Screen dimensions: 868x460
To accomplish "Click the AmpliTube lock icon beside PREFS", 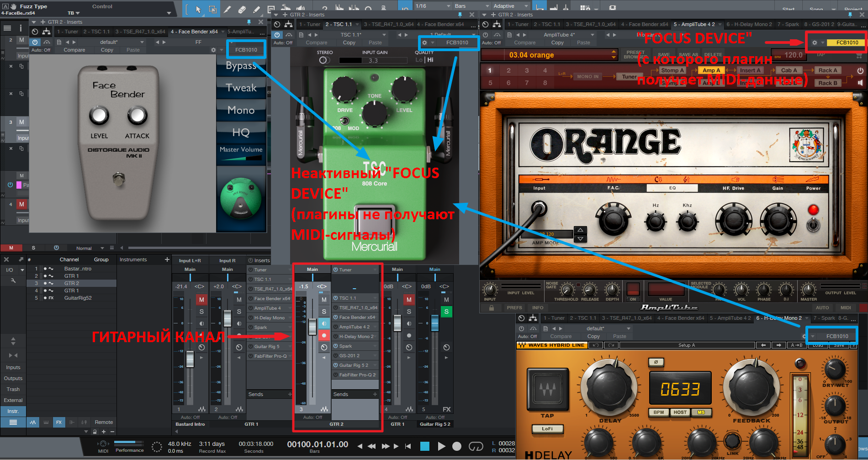I will point(492,308).
